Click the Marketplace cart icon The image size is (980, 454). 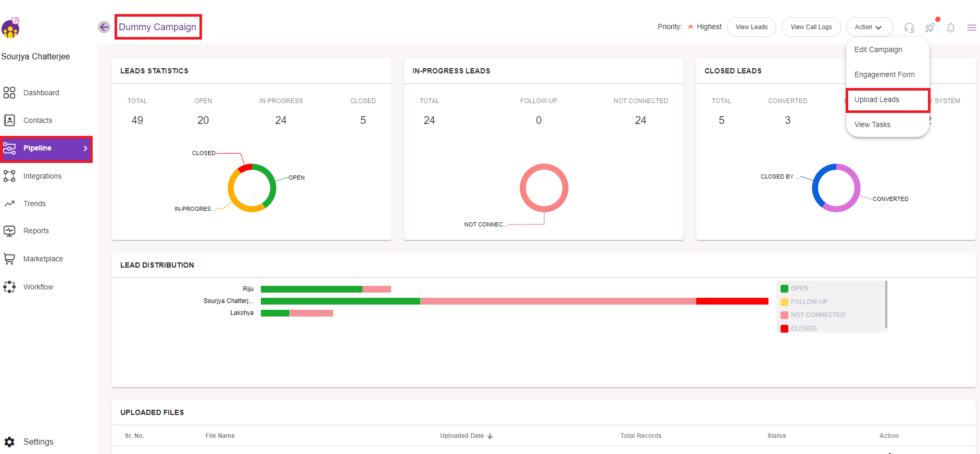(x=9, y=259)
